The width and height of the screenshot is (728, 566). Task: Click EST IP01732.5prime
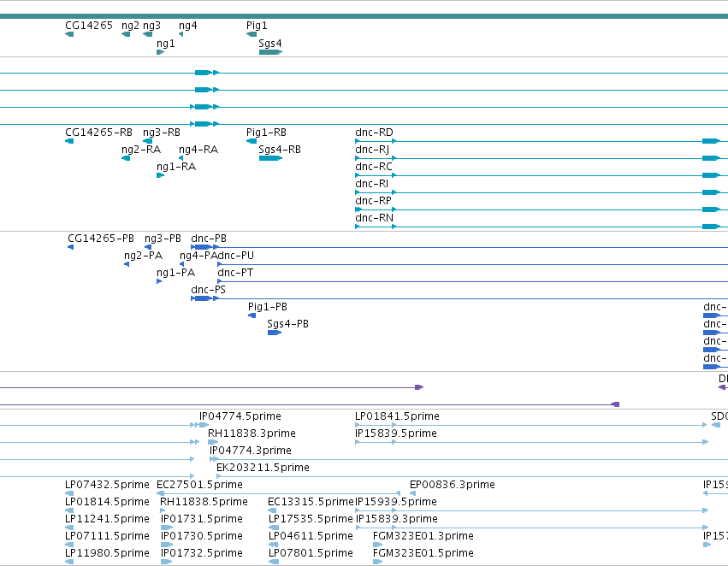[x=202, y=553]
